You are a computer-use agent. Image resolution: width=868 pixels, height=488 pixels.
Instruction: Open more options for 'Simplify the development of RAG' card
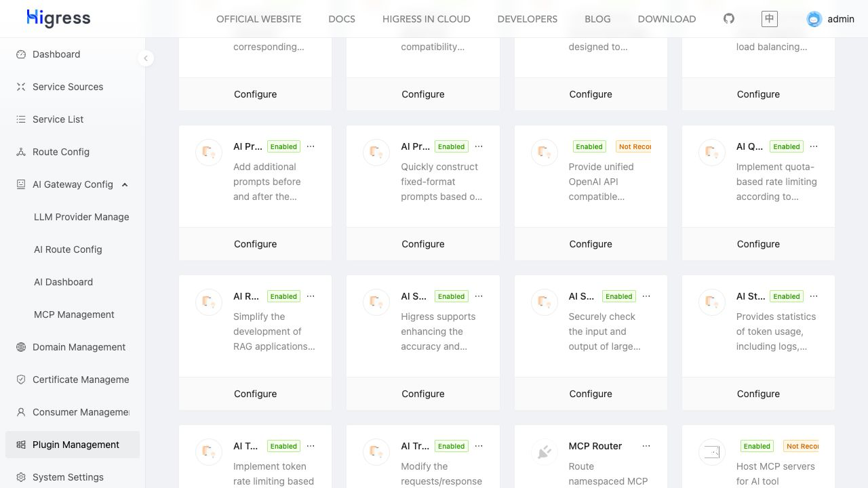pyautogui.click(x=311, y=296)
